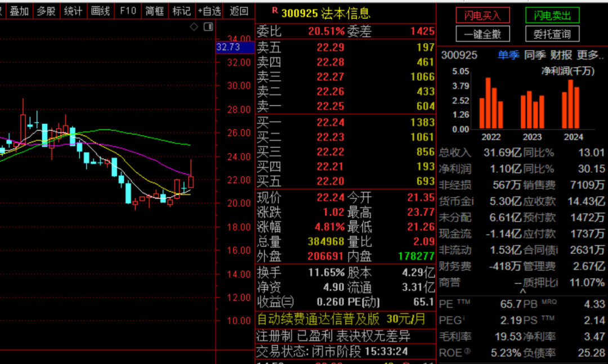Viewport: 608px width, 364px height.
Task: Click the 注册制 已盈利 表决权无差异 line
Action: [x=333, y=336]
